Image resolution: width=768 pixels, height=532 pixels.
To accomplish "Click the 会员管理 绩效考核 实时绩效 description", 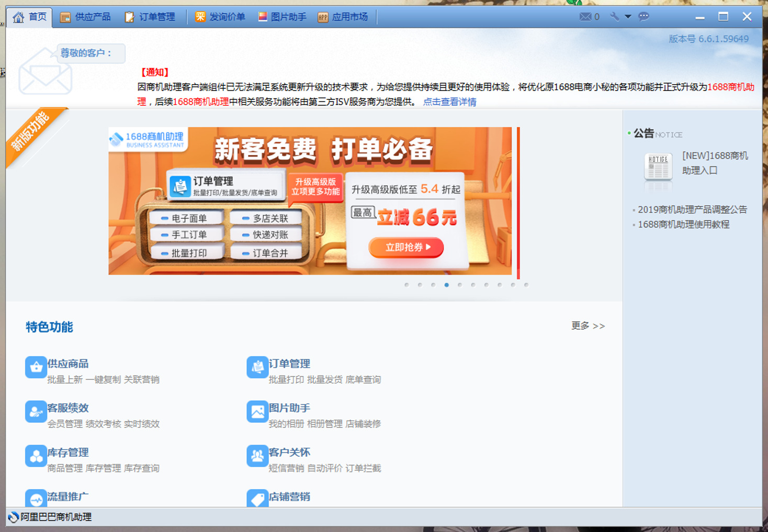I will pos(103,424).
